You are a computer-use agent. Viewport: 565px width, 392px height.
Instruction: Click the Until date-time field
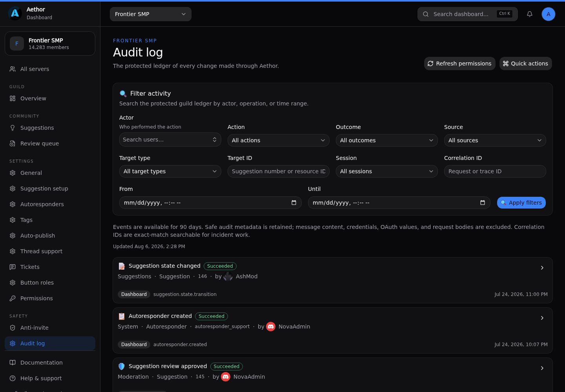coord(399,203)
